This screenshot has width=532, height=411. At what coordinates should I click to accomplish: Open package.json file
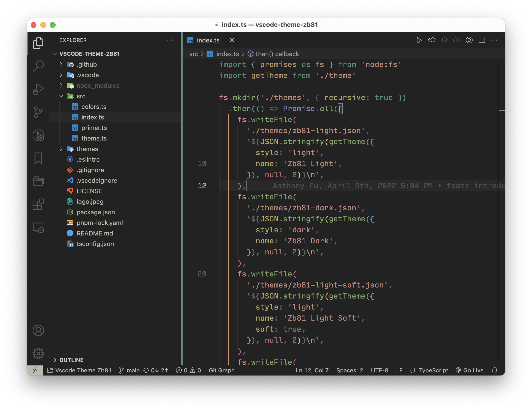(x=115, y=212)
